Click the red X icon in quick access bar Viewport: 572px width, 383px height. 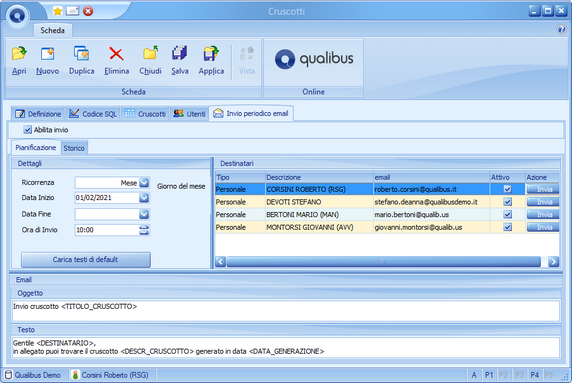88,11
